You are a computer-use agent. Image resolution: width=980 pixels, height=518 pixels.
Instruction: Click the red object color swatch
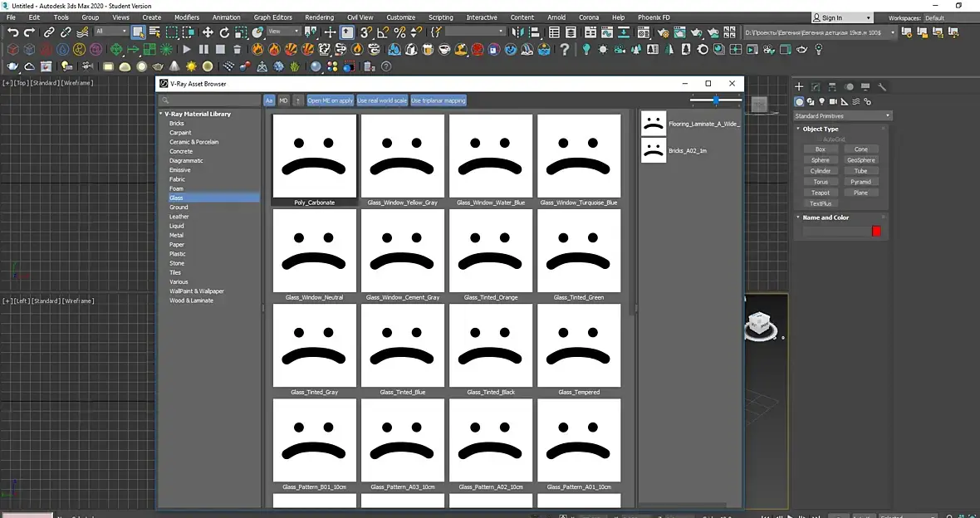876,232
